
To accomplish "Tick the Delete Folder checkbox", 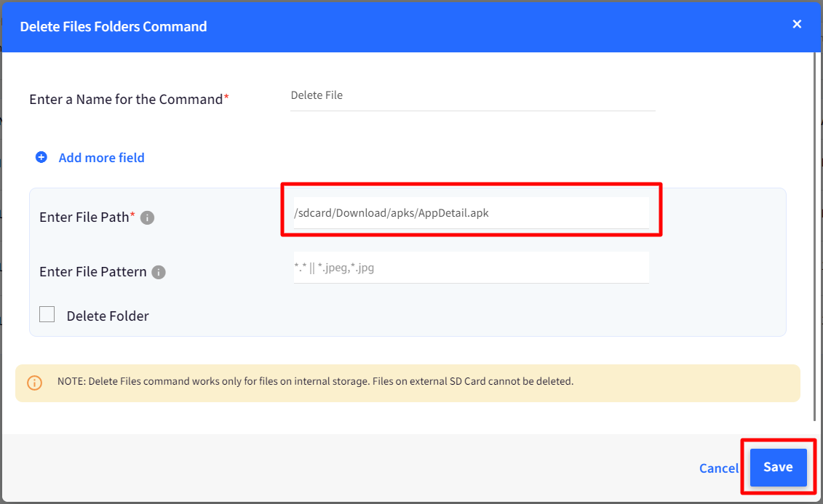I will tap(47, 315).
